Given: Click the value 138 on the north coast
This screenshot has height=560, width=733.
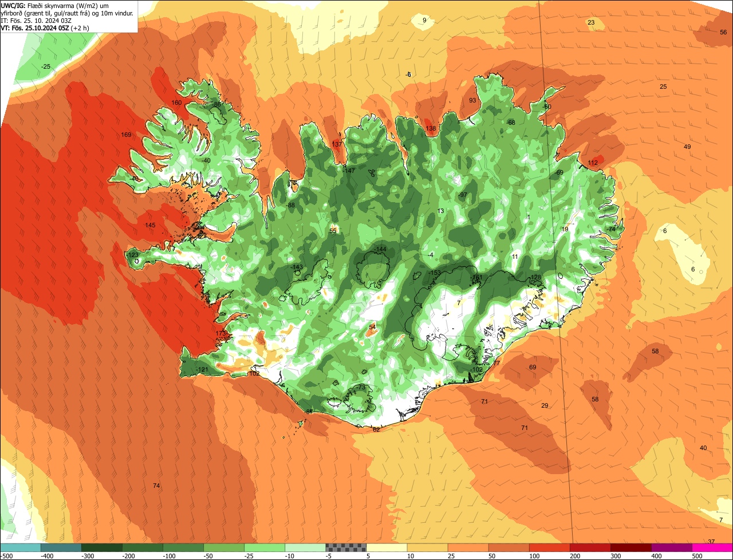Looking at the screenshot, I should click(x=431, y=128).
